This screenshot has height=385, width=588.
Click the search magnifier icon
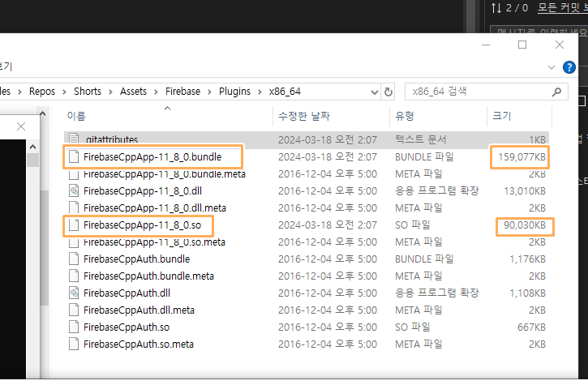557,92
